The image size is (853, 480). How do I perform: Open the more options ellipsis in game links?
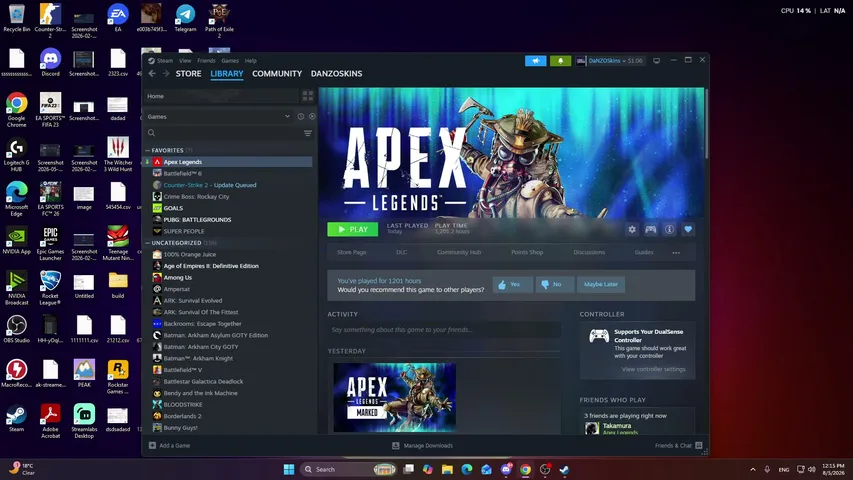tap(676, 253)
